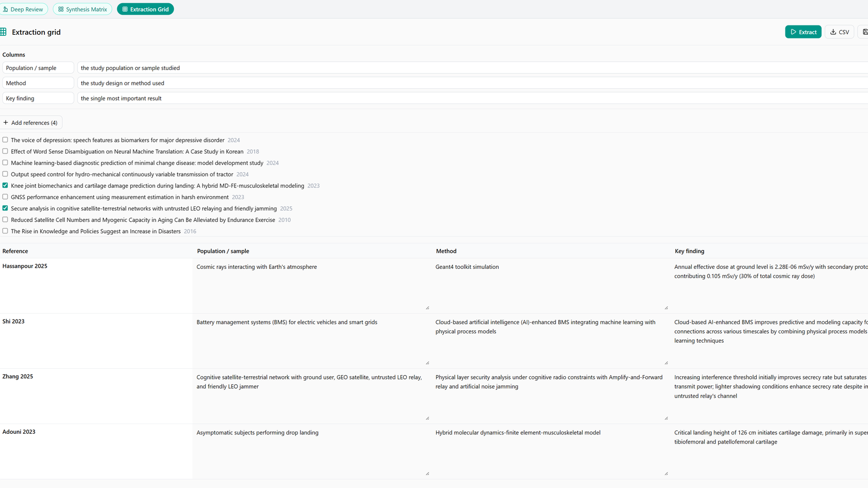Edit the 'the study design or method used' description
This screenshot has height=488, width=868.
473,83
